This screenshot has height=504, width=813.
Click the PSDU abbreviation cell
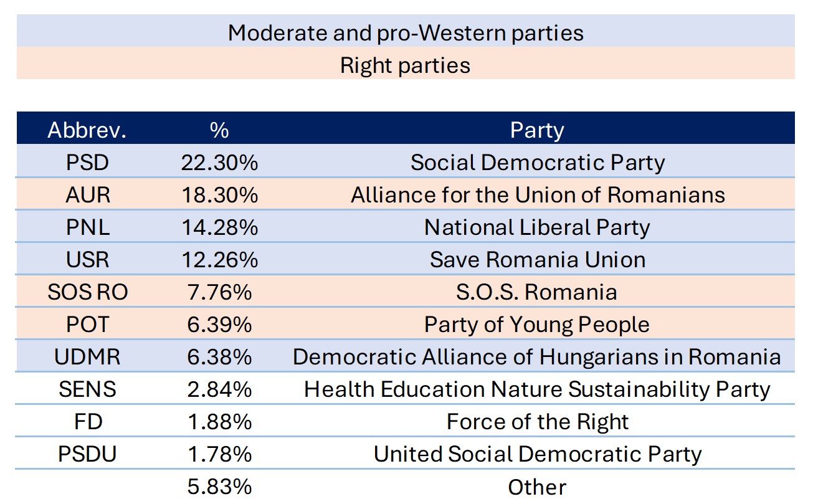(x=87, y=454)
